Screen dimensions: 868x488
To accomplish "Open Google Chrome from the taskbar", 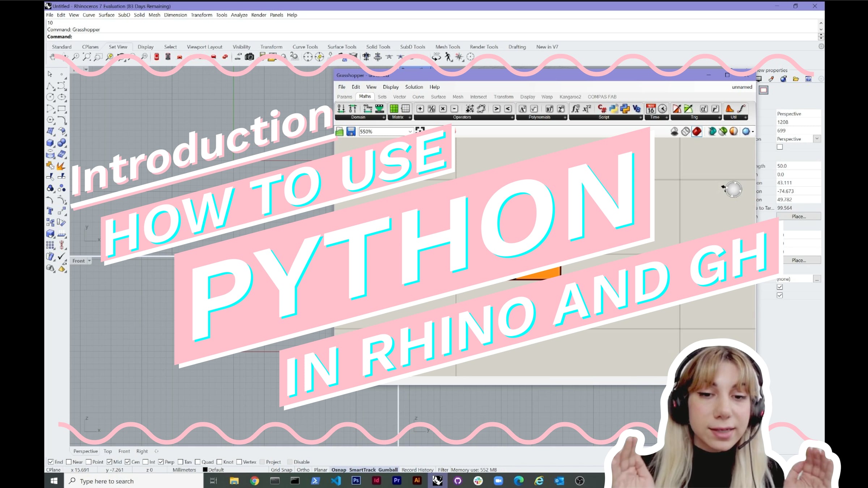I will 255,481.
